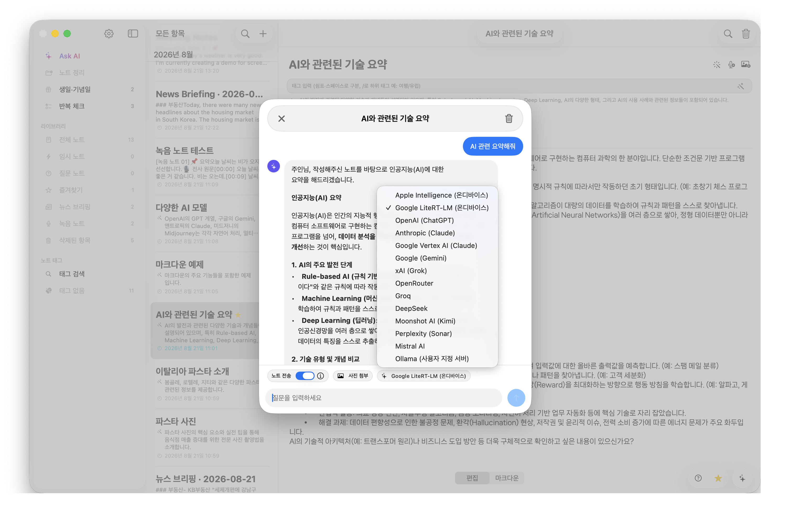Image resolution: width=790 pixels, height=532 pixels.
Task: Select Groq model provider
Action: (437, 296)
